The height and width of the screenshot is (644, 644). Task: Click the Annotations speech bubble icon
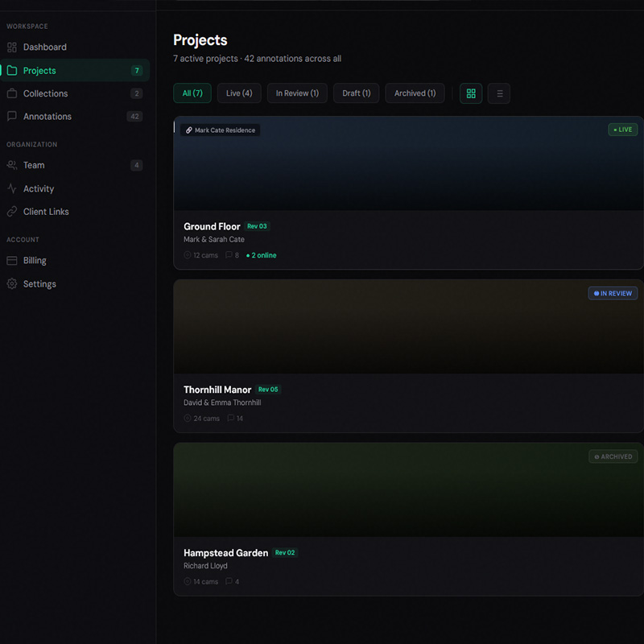[x=12, y=117]
